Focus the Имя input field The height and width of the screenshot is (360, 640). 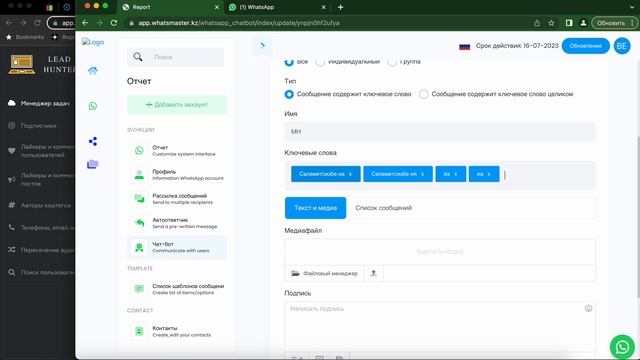(440, 131)
